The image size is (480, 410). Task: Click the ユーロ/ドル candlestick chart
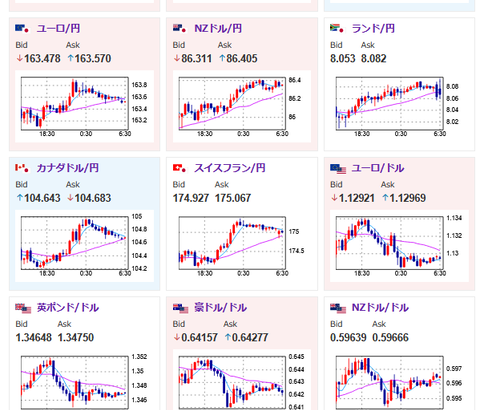399,246
